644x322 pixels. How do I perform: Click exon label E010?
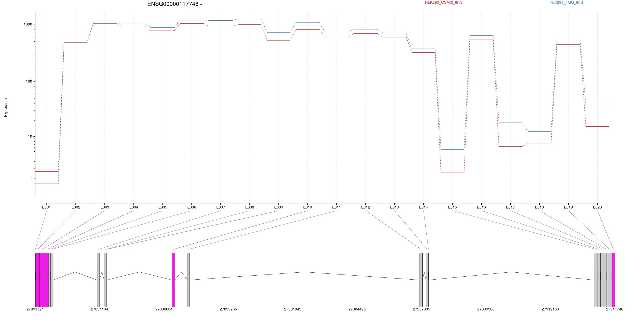pyautogui.click(x=308, y=207)
